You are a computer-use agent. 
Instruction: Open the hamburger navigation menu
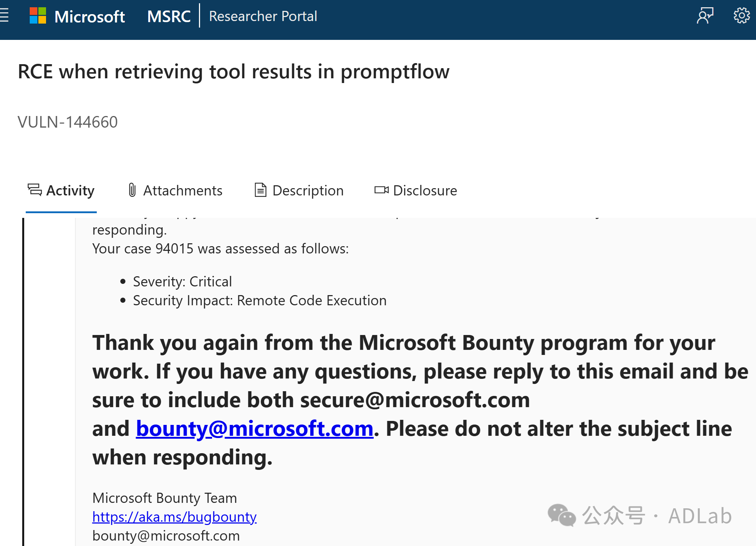pos(4,16)
